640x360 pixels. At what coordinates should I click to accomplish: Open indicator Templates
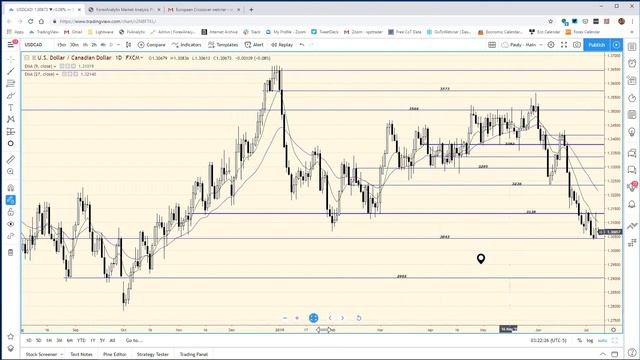click(223, 44)
